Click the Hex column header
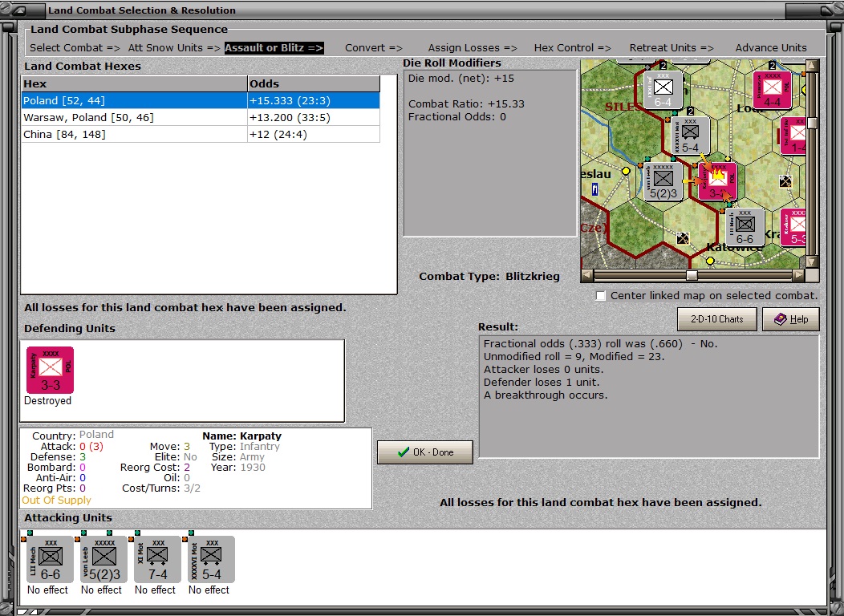Viewport: 844px width, 616px height. click(x=134, y=84)
